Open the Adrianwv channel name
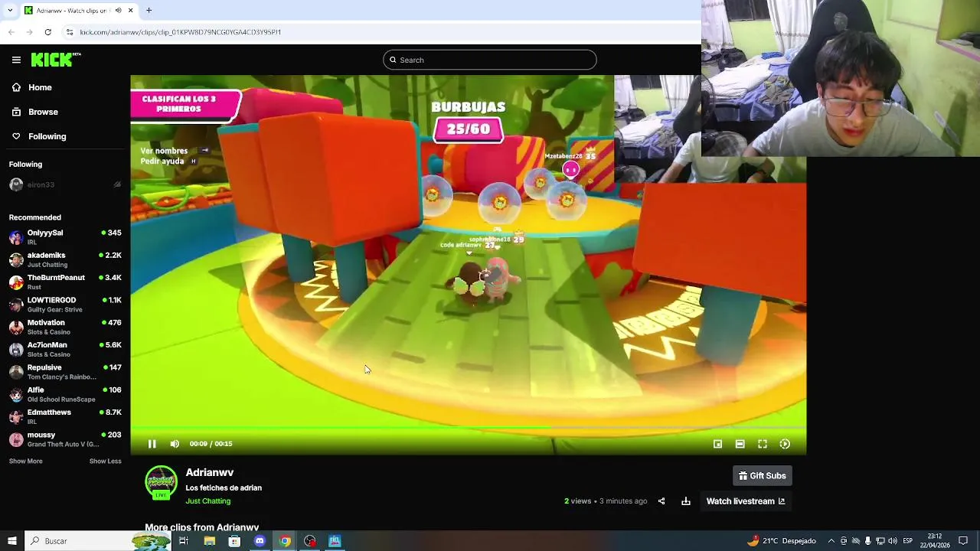This screenshot has width=980, height=551. tap(210, 473)
